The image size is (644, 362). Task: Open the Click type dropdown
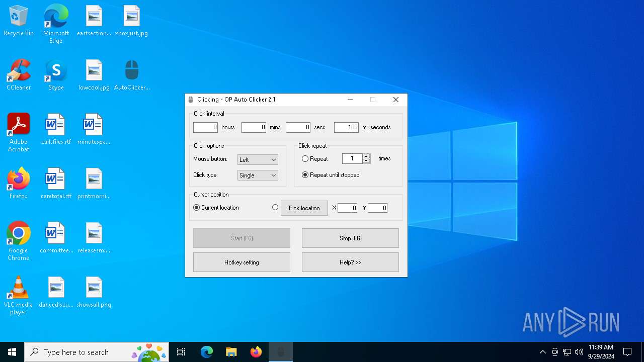[x=258, y=175]
